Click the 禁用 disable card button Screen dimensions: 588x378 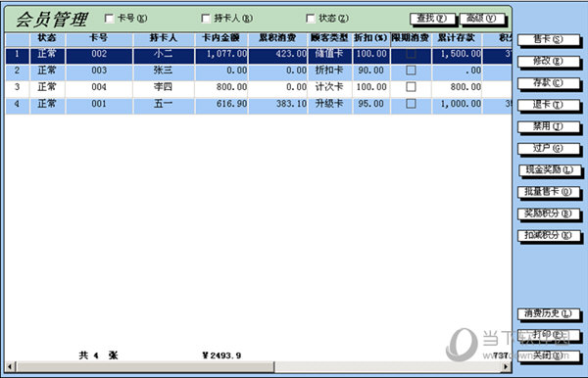tap(549, 126)
